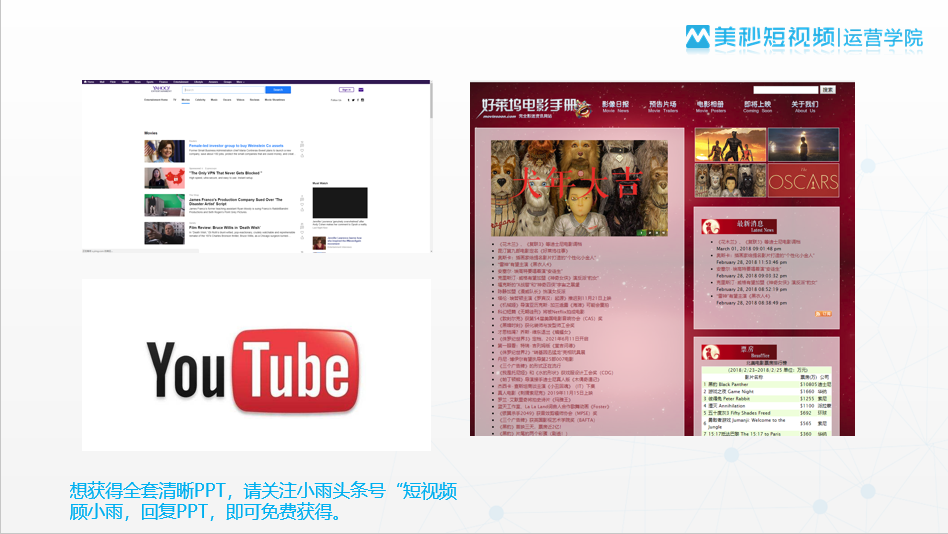Click the Latest News section header badge
This screenshot has height=534, width=948.
click(739, 226)
